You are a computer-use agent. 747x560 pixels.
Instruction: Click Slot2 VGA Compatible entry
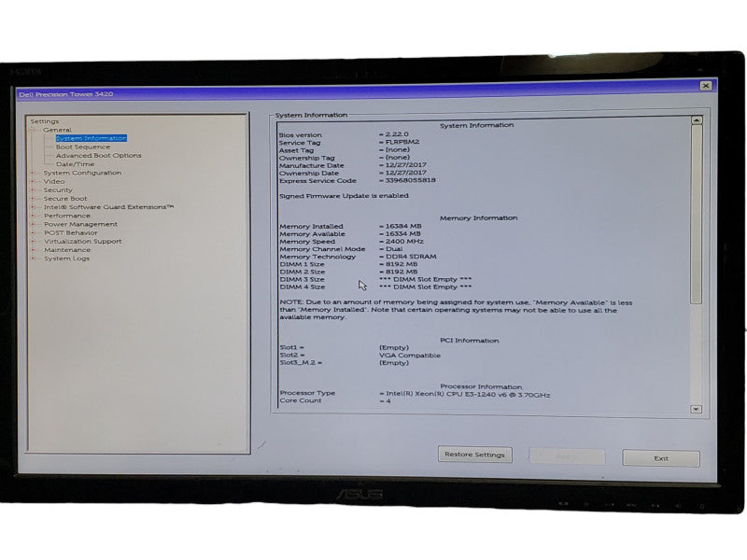point(410,356)
